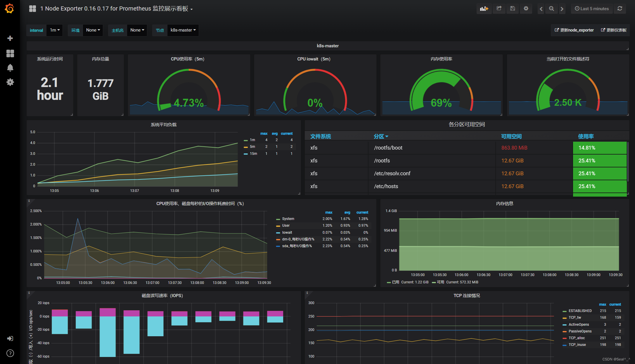The height and width of the screenshot is (364, 635).
Task: Open info icon on CPU I/O panel
Action: [x=29, y=201]
